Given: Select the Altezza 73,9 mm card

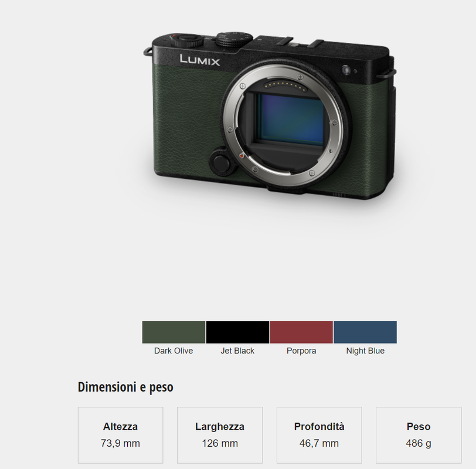Looking at the screenshot, I should [x=121, y=435].
